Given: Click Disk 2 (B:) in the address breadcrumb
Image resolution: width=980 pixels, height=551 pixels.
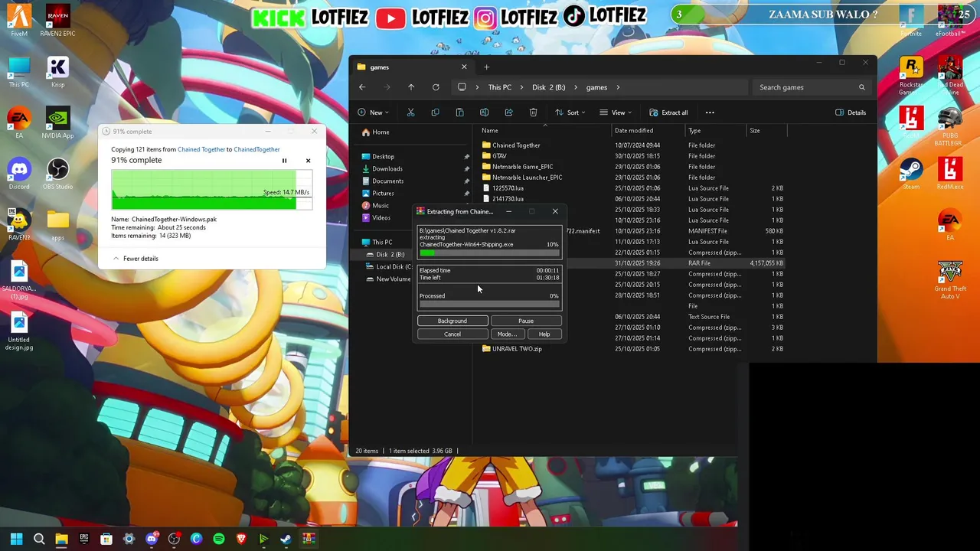Looking at the screenshot, I should (549, 87).
